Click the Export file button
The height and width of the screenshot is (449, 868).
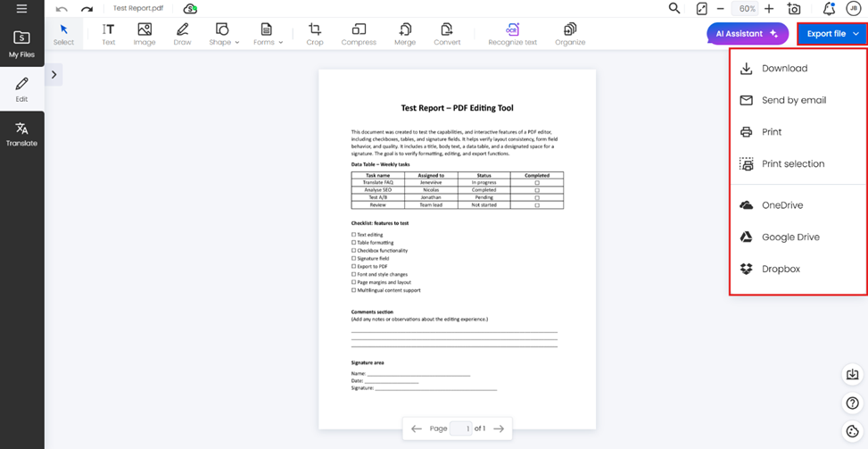coord(832,34)
